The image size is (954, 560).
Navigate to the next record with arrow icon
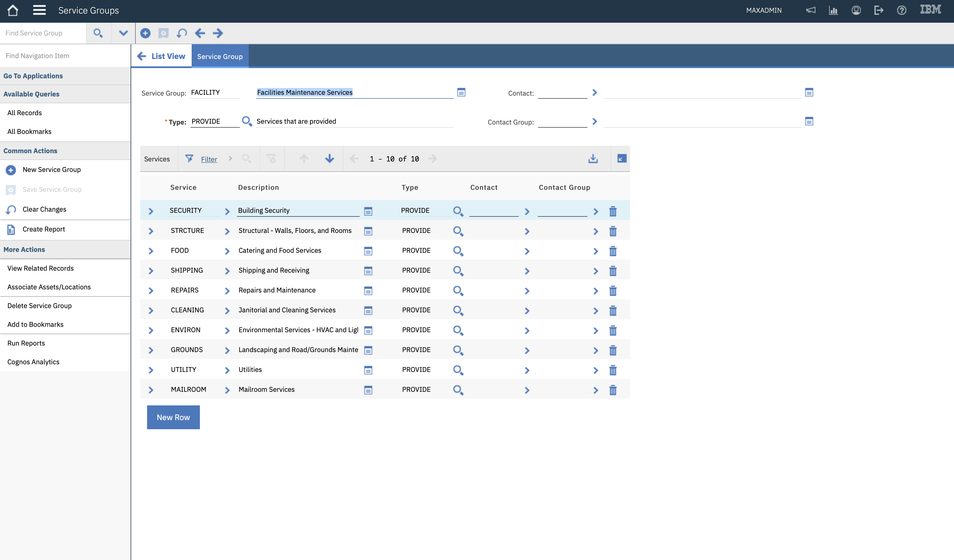(x=218, y=33)
